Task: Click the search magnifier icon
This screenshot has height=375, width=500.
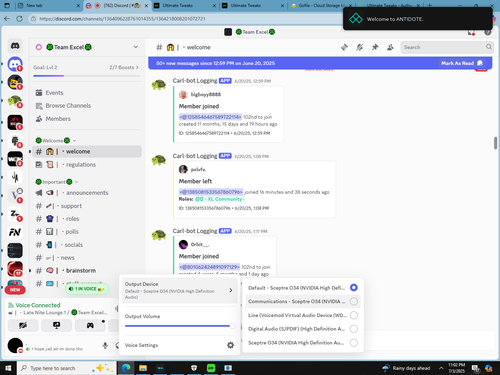Action: coord(489,47)
